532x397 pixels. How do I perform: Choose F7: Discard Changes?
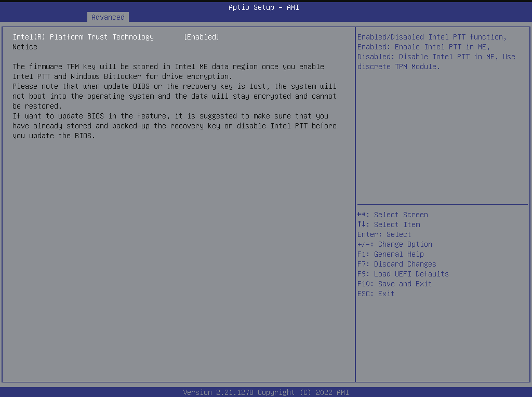(x=396, y=264)
